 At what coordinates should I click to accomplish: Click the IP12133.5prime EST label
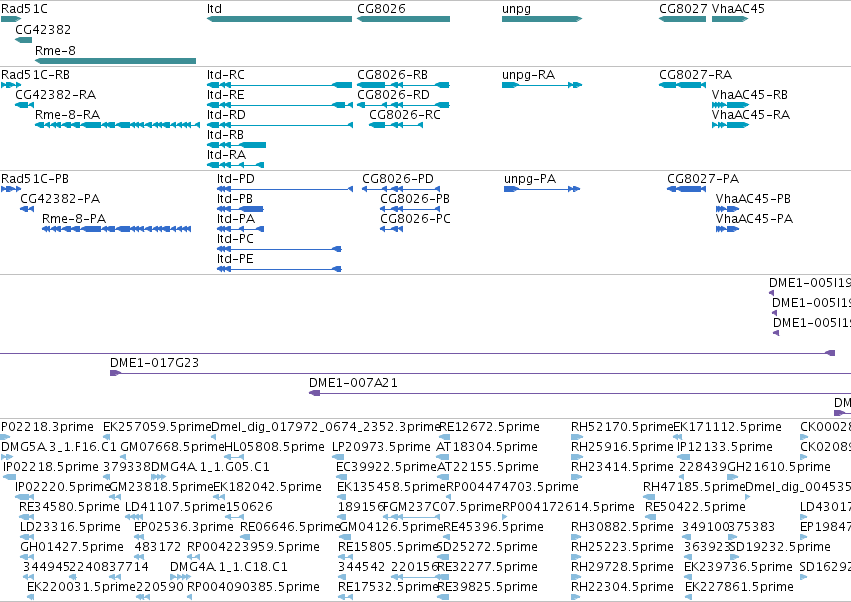[725, 447]
